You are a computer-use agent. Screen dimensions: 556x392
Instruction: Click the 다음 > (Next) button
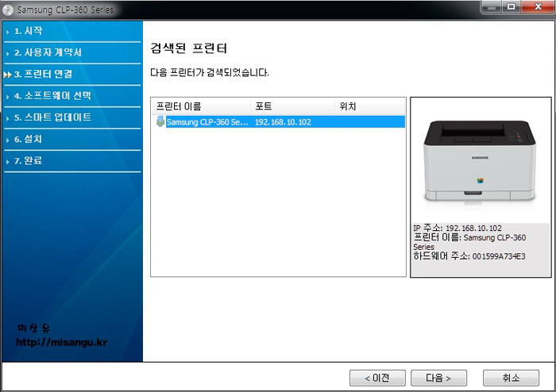[438, 379]
